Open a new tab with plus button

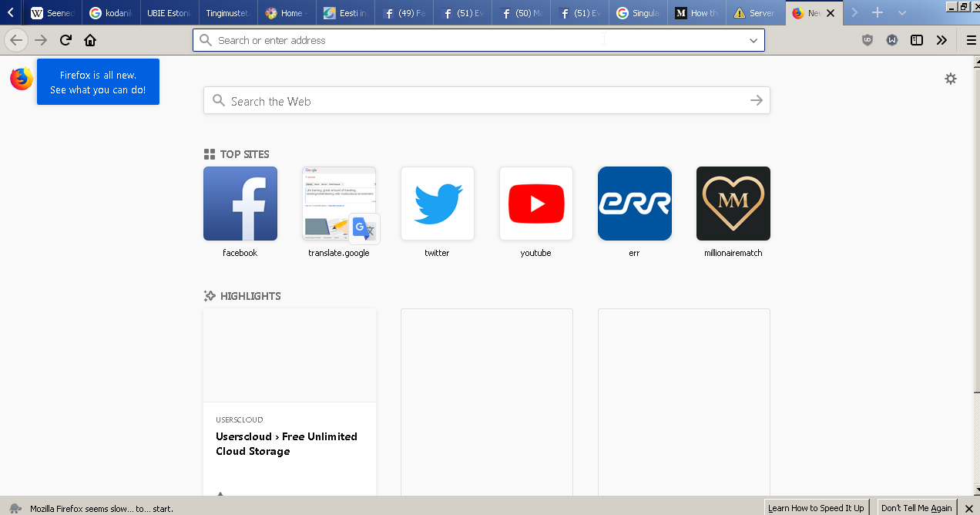[x=878, y=13]
